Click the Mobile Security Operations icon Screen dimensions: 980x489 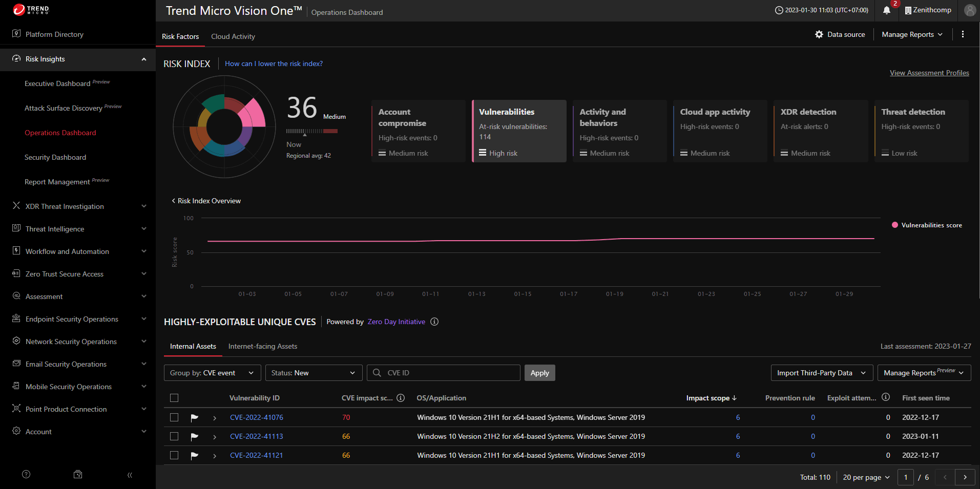(x=16, y=386)
